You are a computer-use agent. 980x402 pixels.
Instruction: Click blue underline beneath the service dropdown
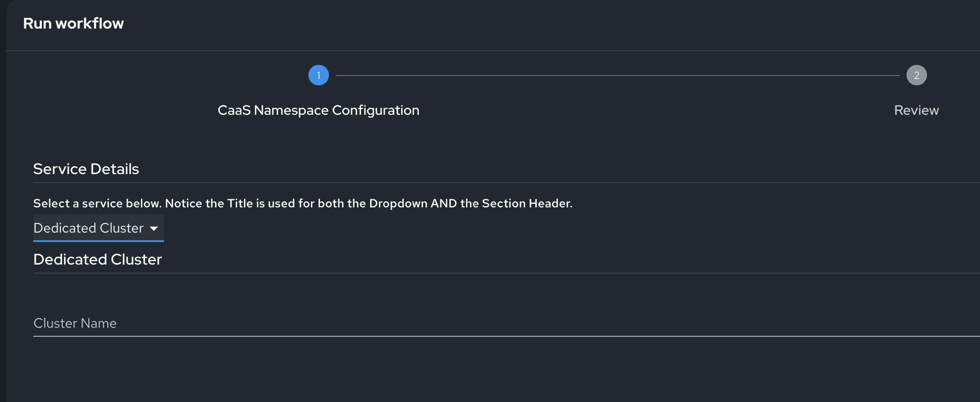click(x=98, y=241)
